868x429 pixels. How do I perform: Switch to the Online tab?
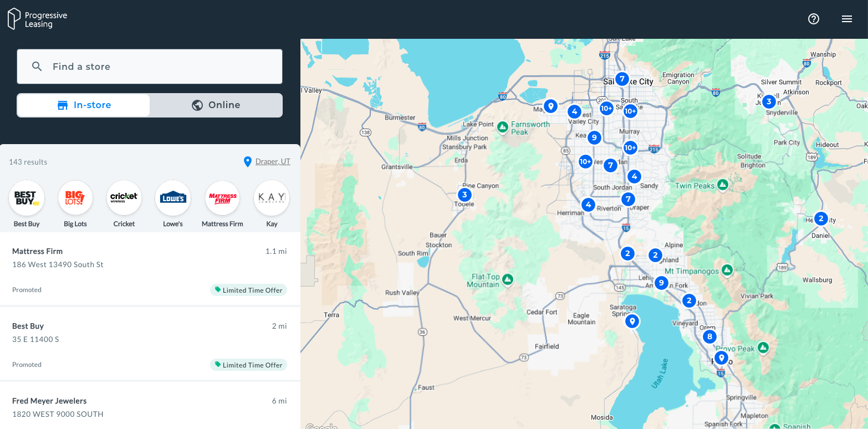[216, 105]
